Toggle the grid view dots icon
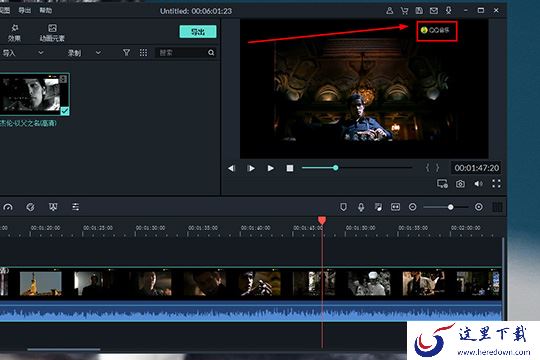Viewport: 540px width, 360px height. click(x=143, y=52)
